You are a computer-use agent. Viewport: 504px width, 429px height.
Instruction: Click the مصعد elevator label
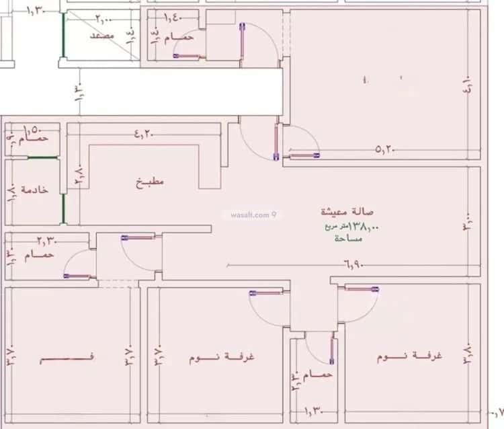102,36
